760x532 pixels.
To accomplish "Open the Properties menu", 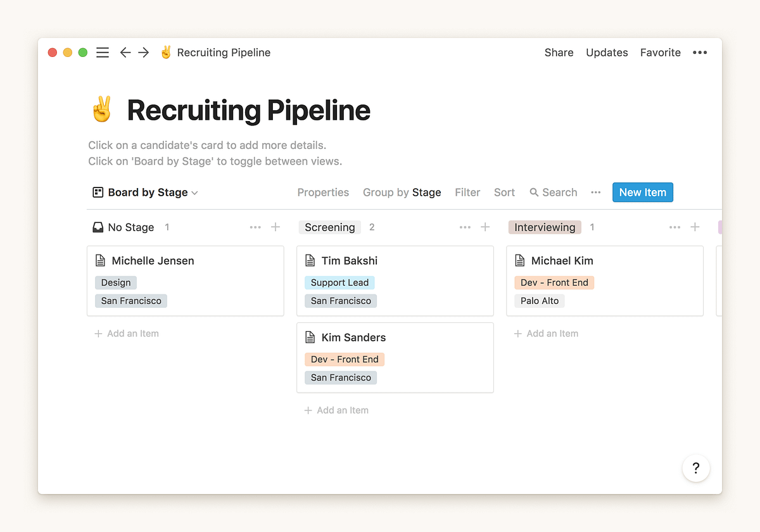I will 323,193.
